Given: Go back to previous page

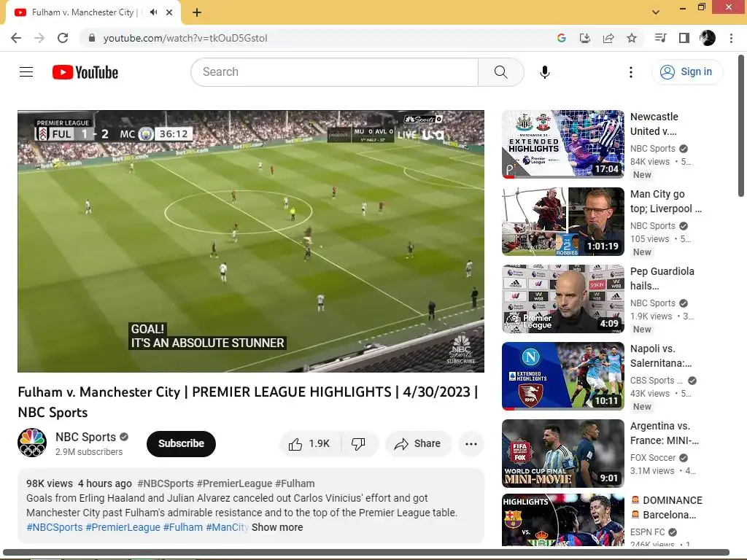Looking at the screenshot, I should (x=16, y=38).
